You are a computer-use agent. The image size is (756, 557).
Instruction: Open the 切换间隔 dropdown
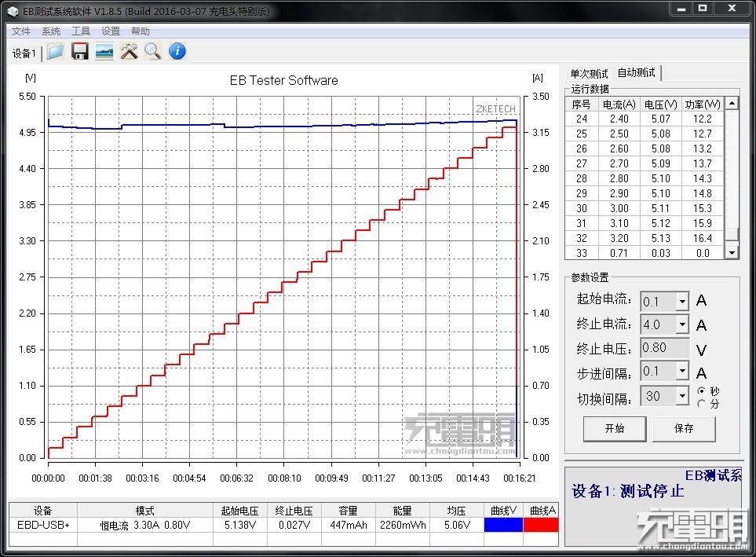[x=681, y=397]
